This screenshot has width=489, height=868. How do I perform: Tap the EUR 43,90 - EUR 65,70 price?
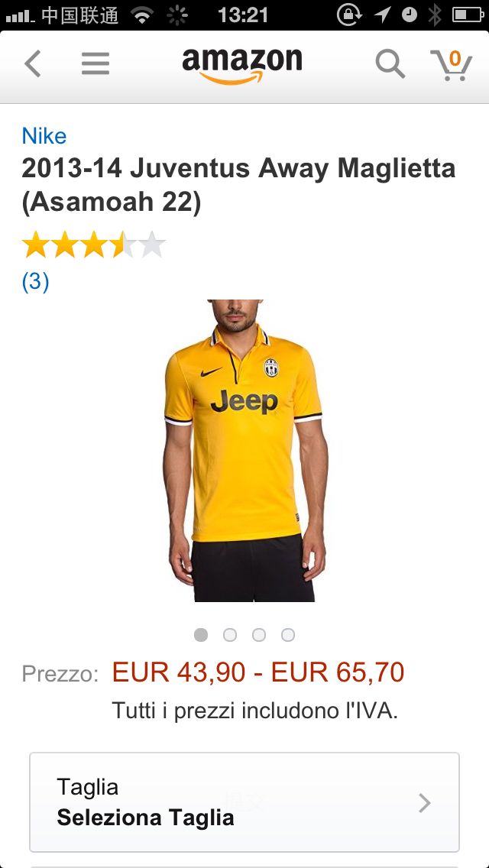[258, 672]
